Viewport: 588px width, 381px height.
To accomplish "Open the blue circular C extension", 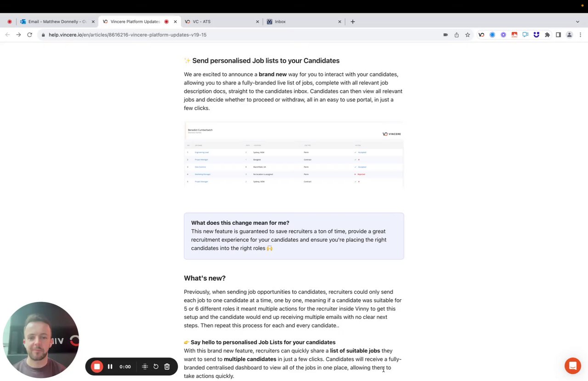I will [x=492, y=34].
